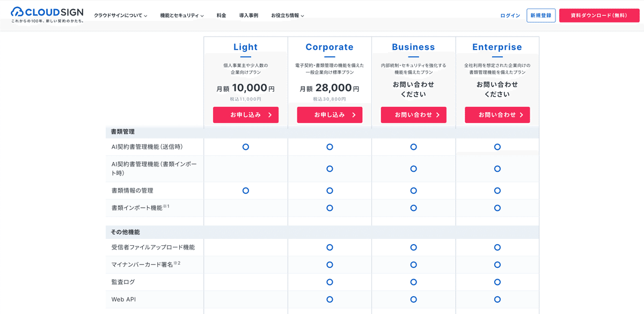
Task: Click the Light circle mark for AI契約書管理機能(送信時)
Action: pyautogui.click(x=246, y=147)
